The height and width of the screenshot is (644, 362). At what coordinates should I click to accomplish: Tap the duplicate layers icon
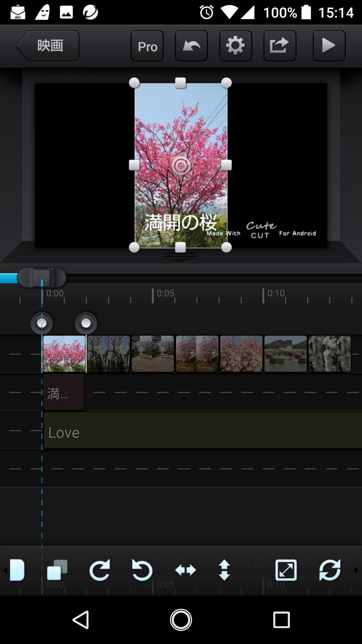[57, 570]
